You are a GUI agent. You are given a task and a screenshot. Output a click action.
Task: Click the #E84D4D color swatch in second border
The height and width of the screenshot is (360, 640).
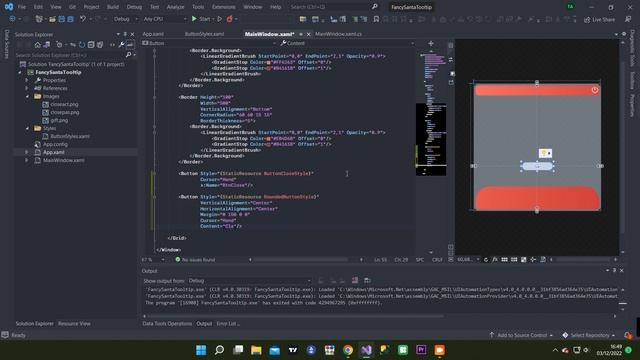pyautogui.click(x=268, y=139)
